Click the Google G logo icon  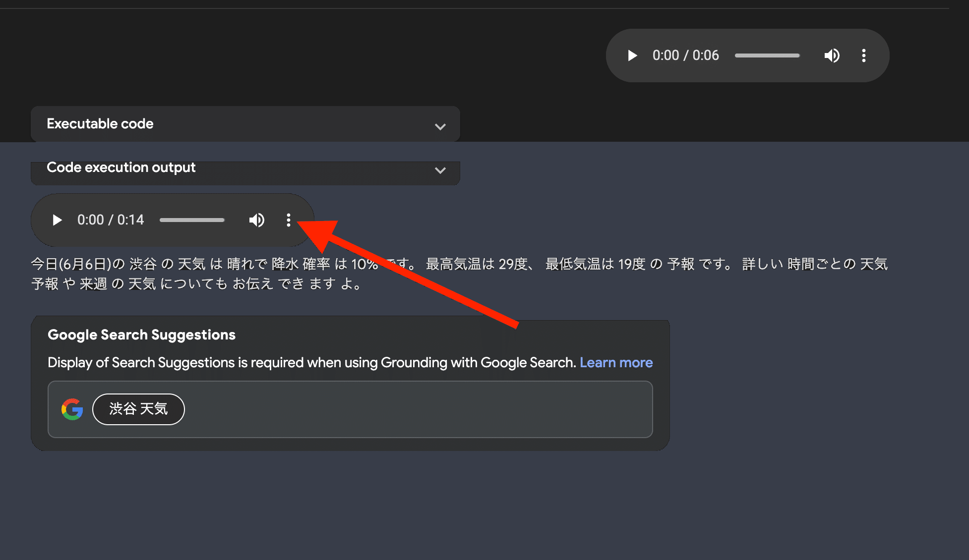[72, 409]
